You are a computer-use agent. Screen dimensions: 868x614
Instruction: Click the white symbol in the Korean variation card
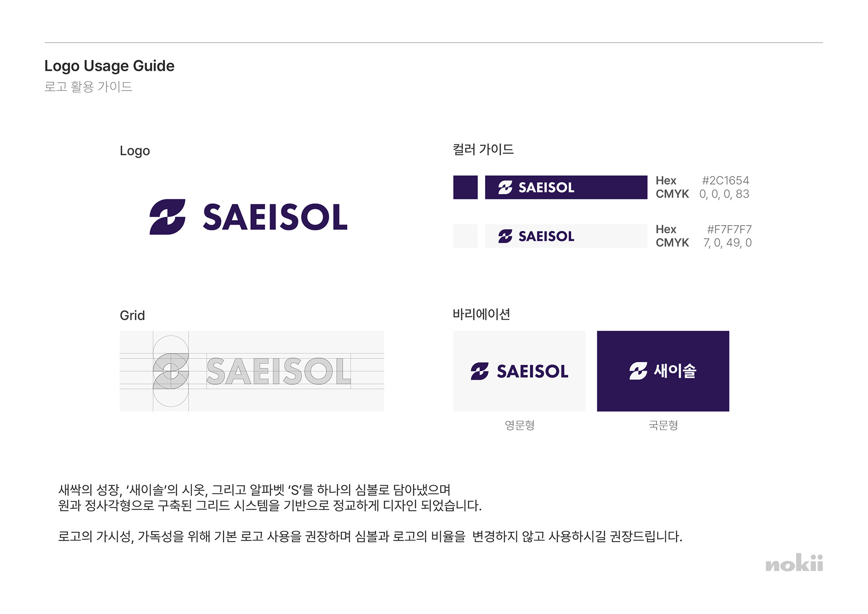click(x=638, y=371)
